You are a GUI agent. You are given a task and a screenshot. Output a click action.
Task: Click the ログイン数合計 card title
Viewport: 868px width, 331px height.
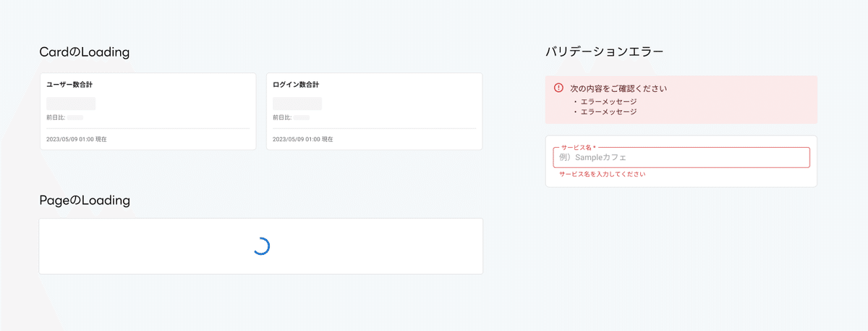point(295,84)
